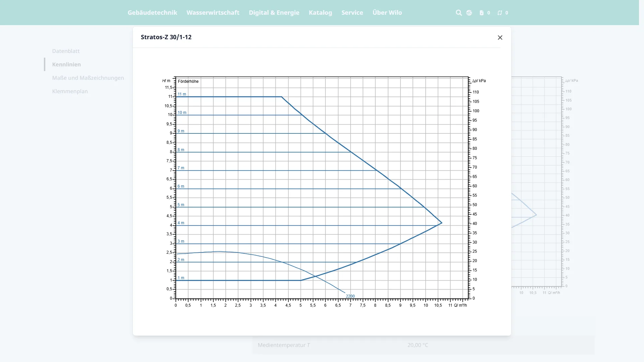Open the Katalog menu
Screen dimensions: 644x362
pos(320,12)
